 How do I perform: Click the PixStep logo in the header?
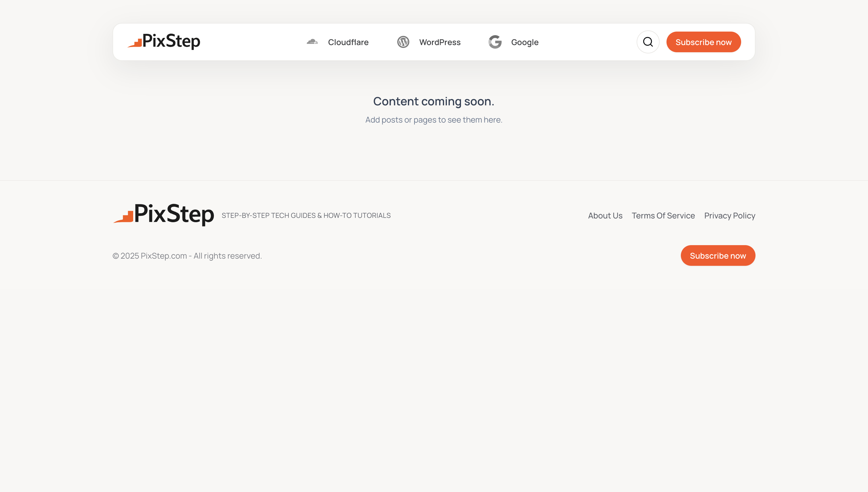click(x=164, y=42)
